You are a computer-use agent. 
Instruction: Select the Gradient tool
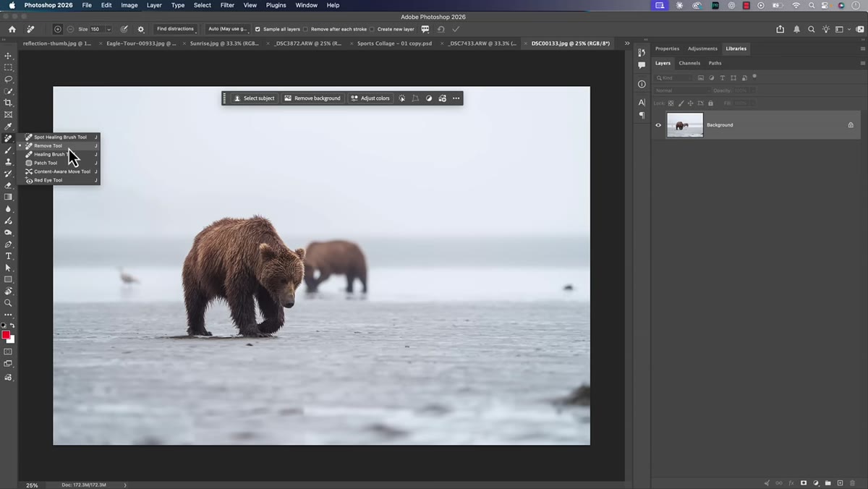point(9,197)
